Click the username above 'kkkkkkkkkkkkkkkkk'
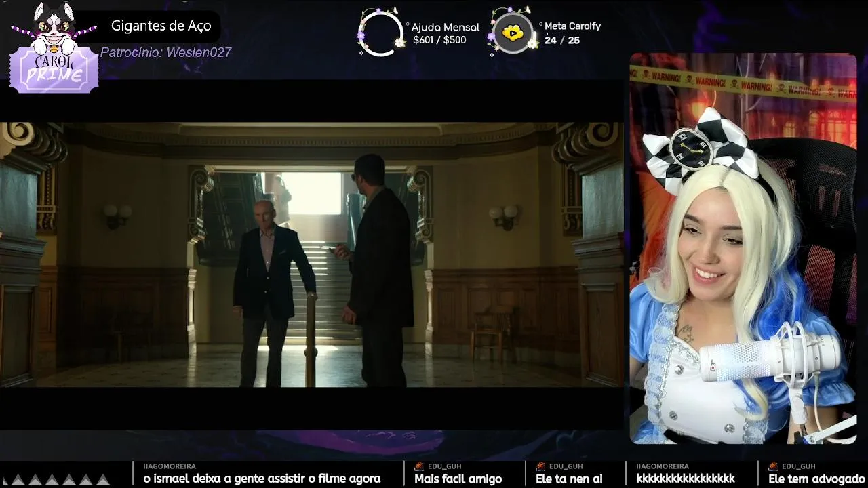 tap(663, 466)
